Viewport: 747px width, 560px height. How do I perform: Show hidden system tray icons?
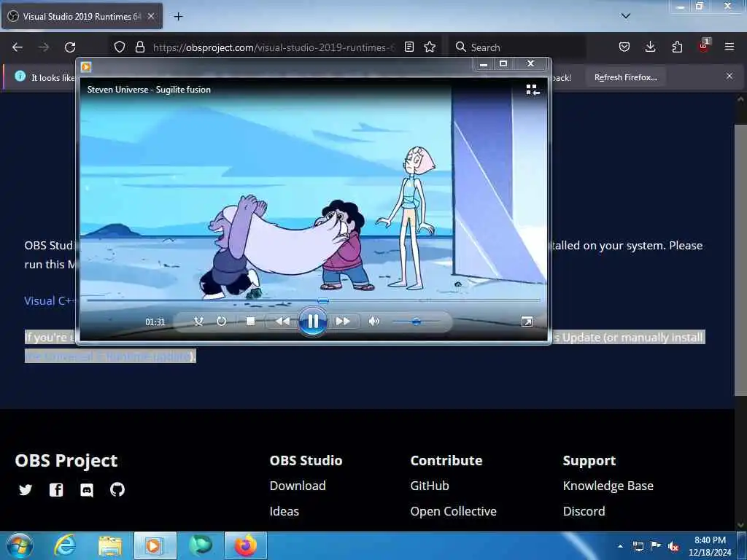(x=620, y=546)
